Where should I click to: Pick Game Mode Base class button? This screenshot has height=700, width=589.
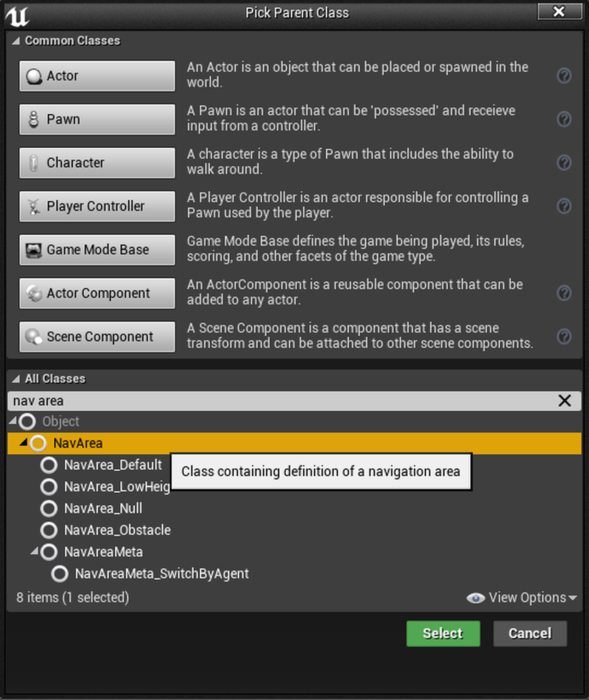(97, 250)
